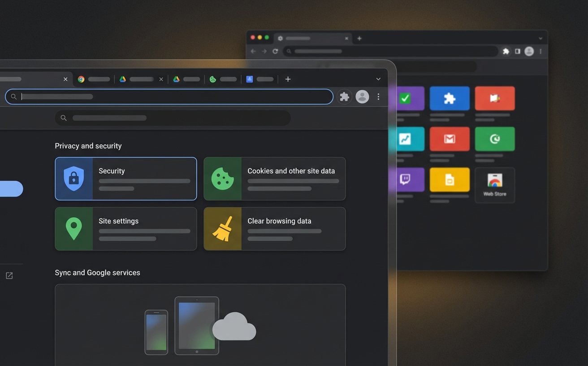
Task: Click the Security shield card
Action: [126, 179]
